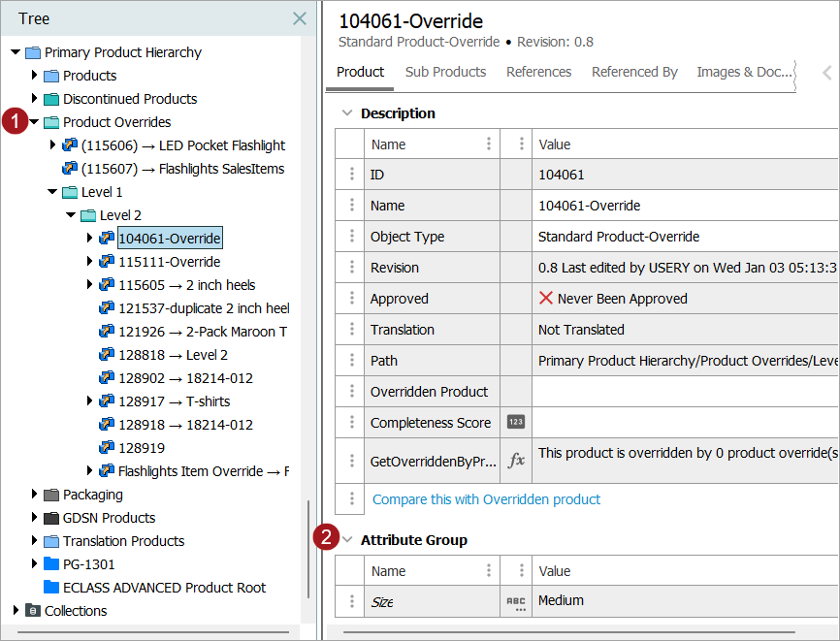Collapse the Attribute Group section
Screen dimensions: 840x641
pyautogui.click(x=346, y=540)
